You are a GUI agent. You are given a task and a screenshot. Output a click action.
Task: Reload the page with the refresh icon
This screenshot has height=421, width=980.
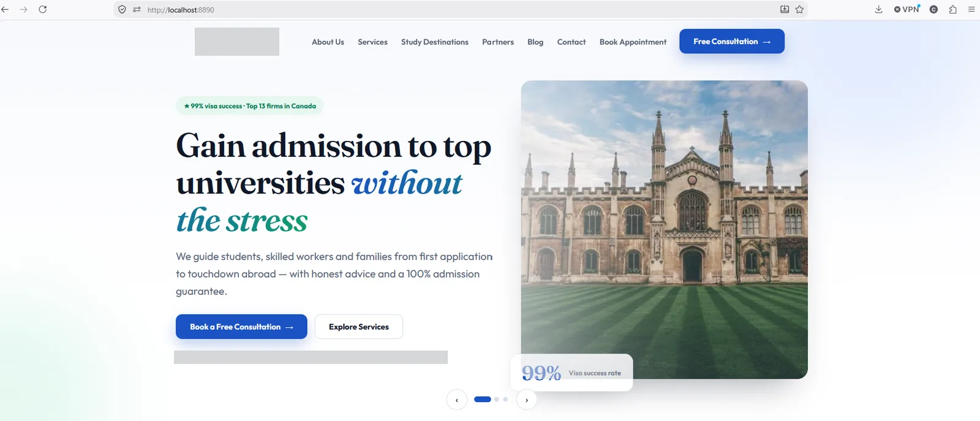coord(43,9)
